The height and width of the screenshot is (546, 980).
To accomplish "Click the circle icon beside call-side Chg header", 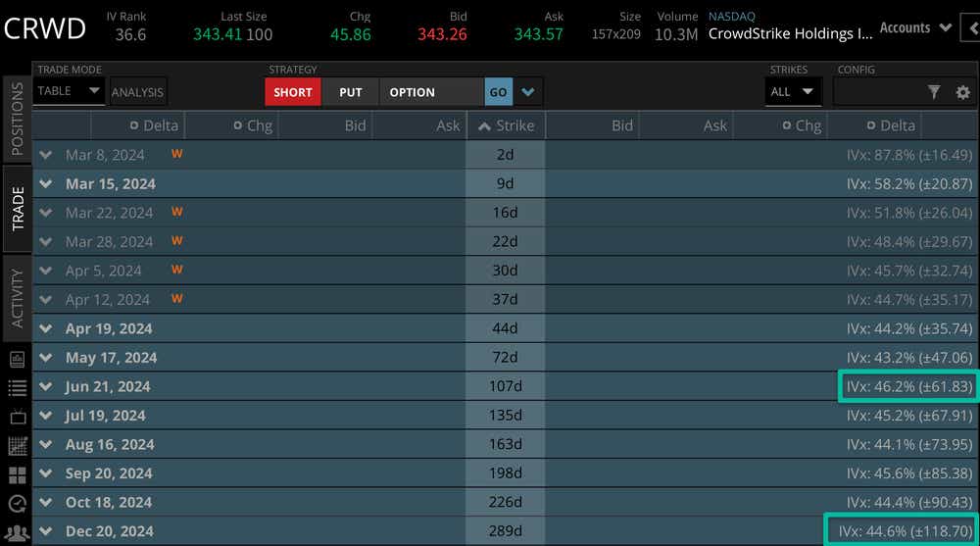I will click(237, 125).
